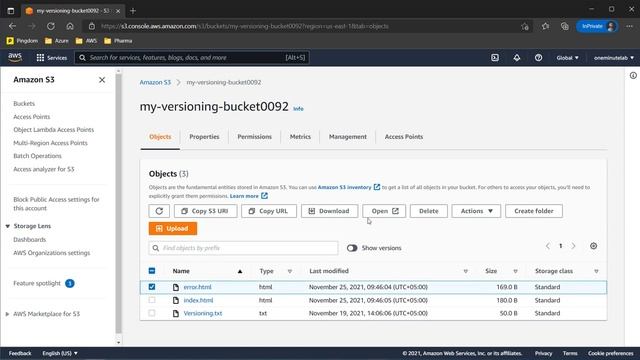This screenshot has width=640, height=360.
Task: Click the AWS logo home icon
Action: [x=15, y=58]
